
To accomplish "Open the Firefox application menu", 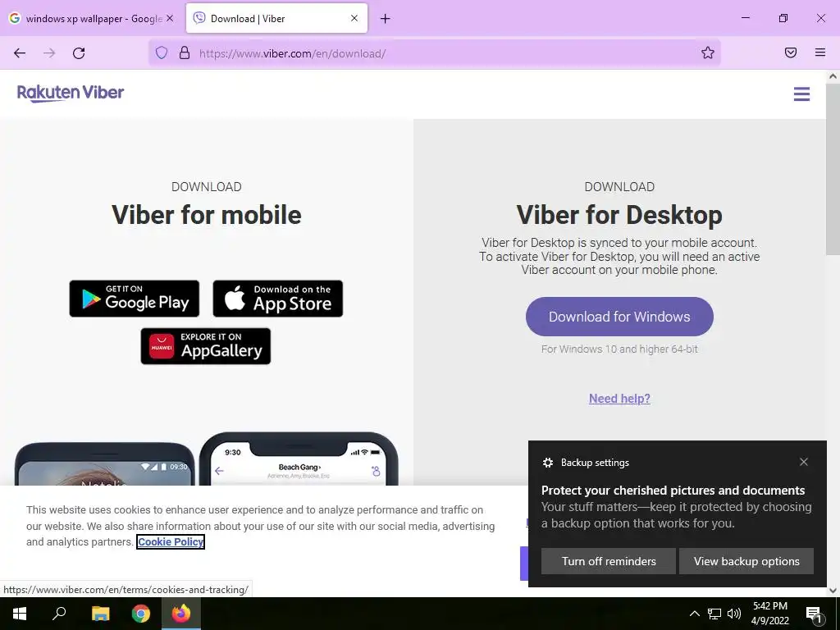I will (x=820, y=52).
